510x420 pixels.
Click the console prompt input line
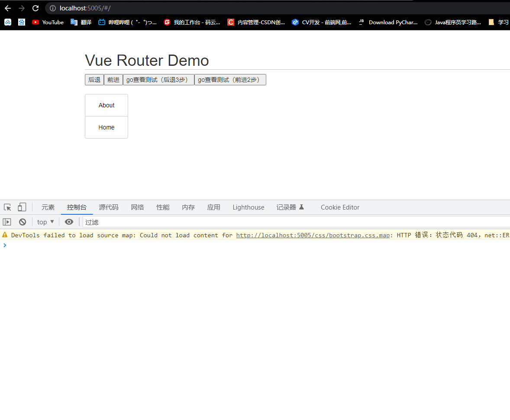[255, 246]
